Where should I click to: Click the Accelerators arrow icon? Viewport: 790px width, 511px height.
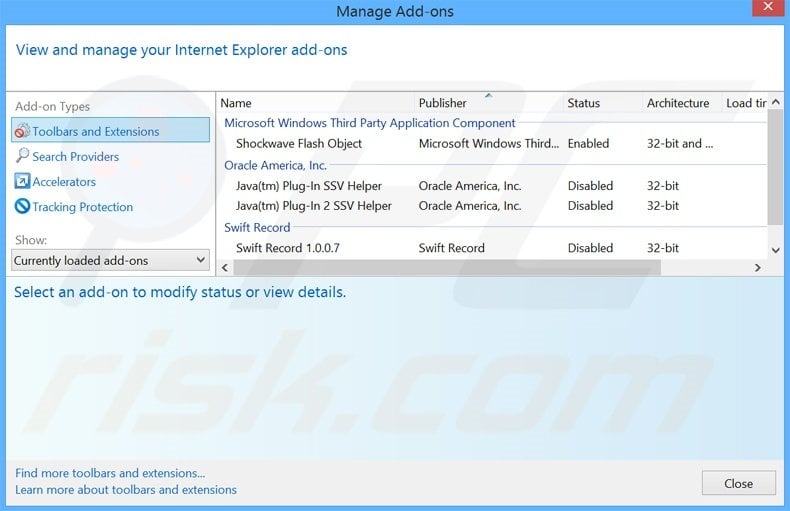tap(22, 182)
